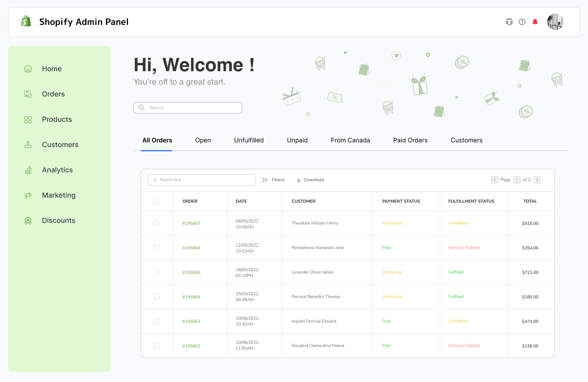The height and width of the screenshot is (382, 588).
Task: Open the Filters dropdown
Action: (273, 180)
